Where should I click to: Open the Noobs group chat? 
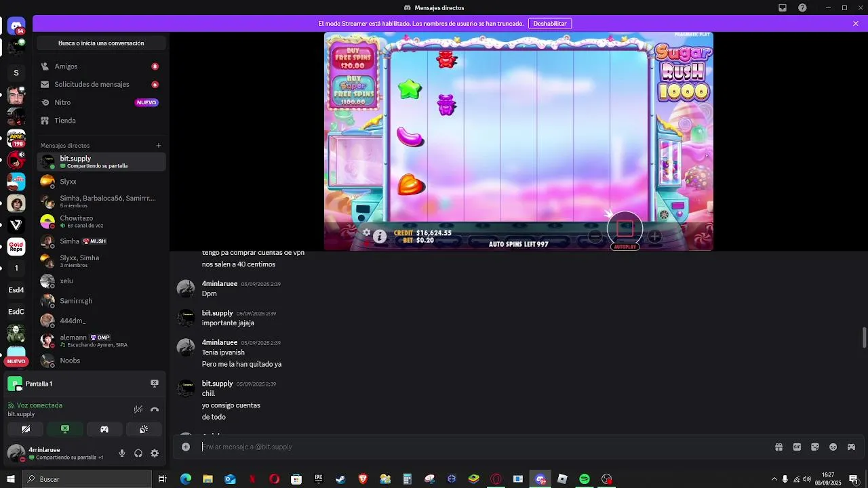(x=101, y=361)
